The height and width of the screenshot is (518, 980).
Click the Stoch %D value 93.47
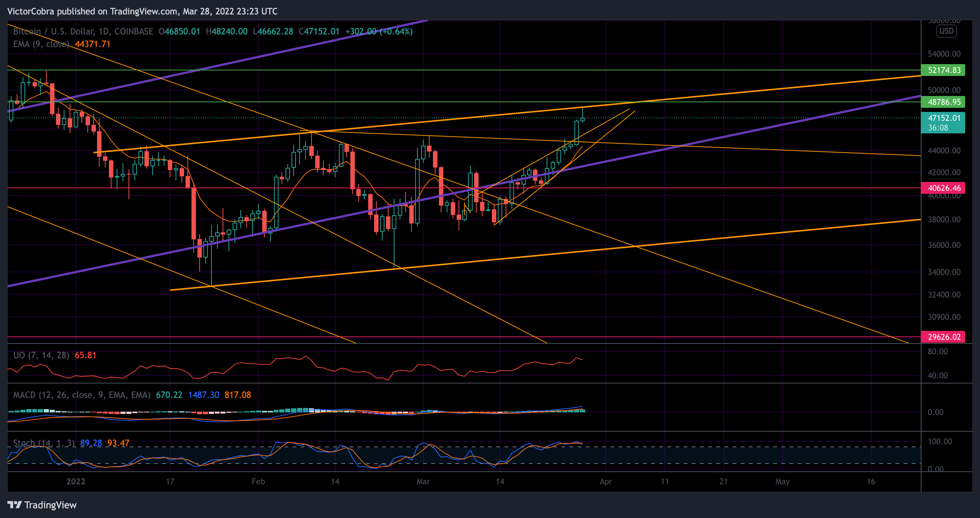[118, 444]
